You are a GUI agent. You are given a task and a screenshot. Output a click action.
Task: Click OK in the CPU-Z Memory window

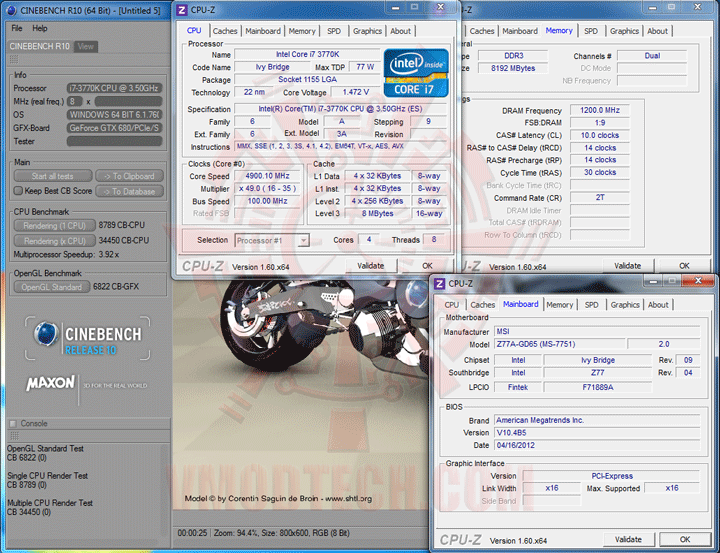coord(684,266)
